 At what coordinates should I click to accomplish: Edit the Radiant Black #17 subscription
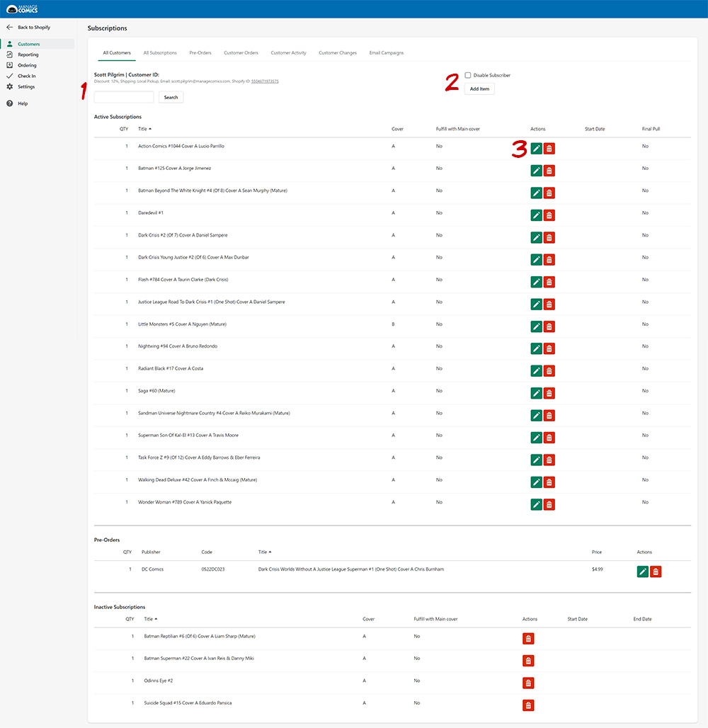[x=536, y=371]
